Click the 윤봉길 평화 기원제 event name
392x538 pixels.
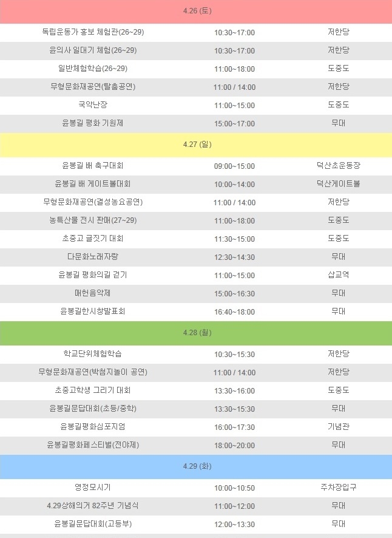tap(93, 123)
